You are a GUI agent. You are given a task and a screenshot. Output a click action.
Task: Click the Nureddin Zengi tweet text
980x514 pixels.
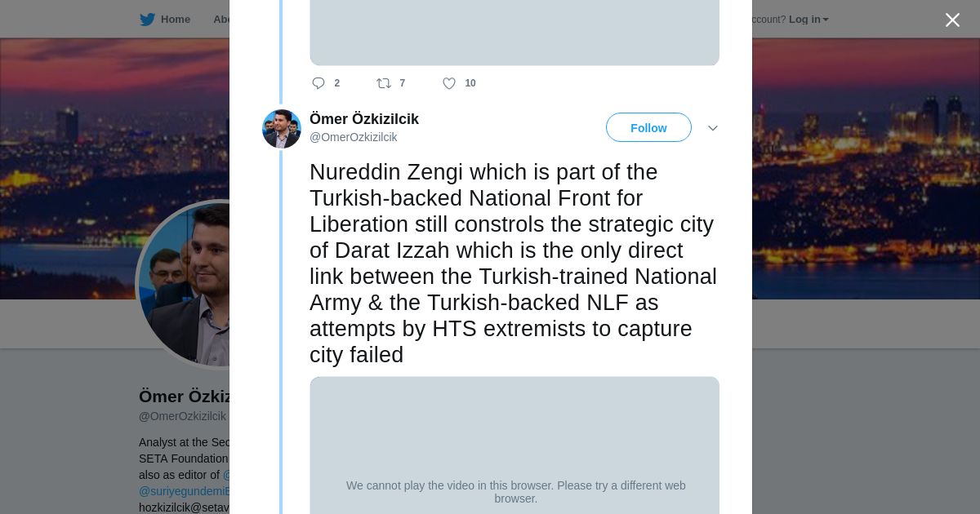click(513, 263)
